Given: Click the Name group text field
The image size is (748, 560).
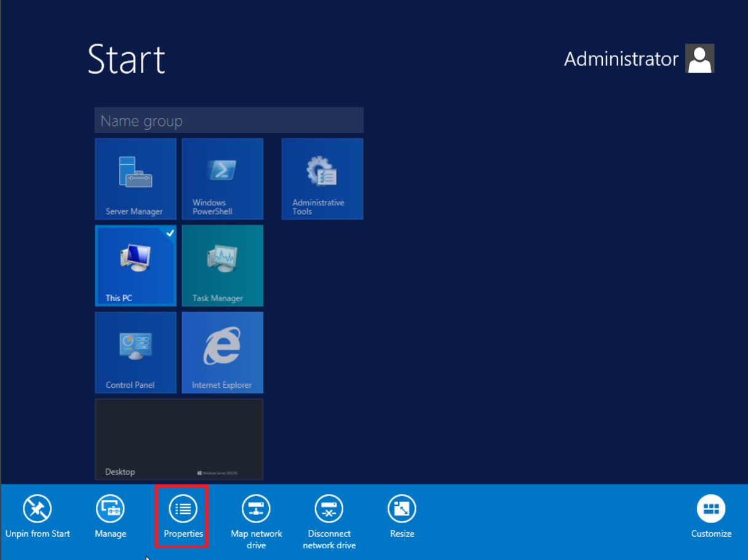Looking at the screenshot, I should (228, 120).
